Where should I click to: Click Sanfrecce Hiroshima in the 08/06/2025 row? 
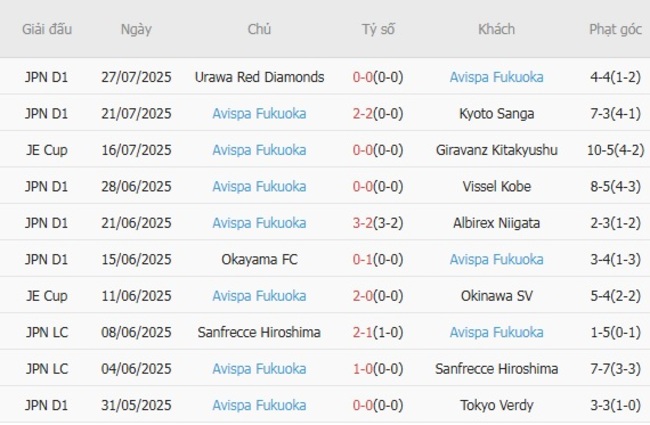coord(259,333)
